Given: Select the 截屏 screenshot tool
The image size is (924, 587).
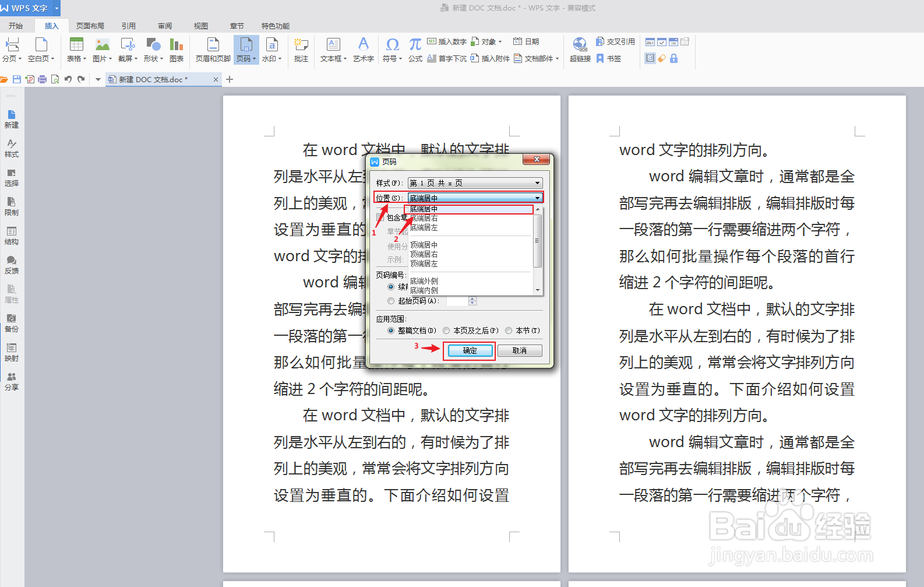Looking at the screenshot, I should click(128, 50).
